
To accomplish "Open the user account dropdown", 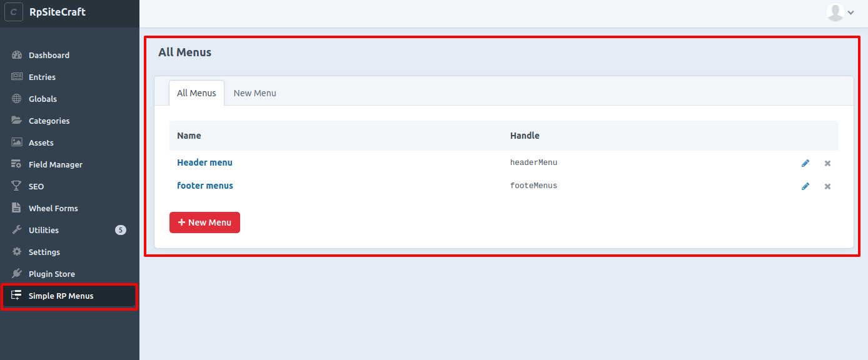I will (x=840, y=12).
